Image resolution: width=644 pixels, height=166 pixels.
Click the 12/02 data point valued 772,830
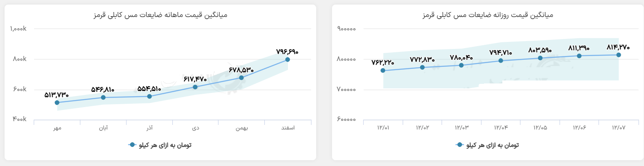[x=422, y=67]
